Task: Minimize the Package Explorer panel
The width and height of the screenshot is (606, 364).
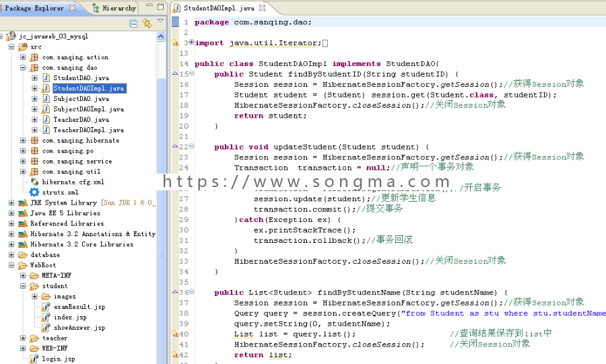Action: click(x=149, y=5)
